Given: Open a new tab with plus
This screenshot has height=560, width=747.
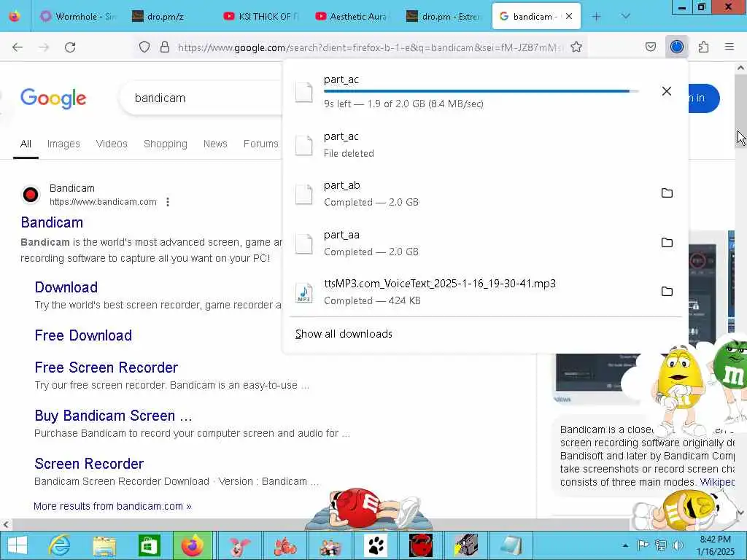Looking at the screenshot, I should pos(596,17).
